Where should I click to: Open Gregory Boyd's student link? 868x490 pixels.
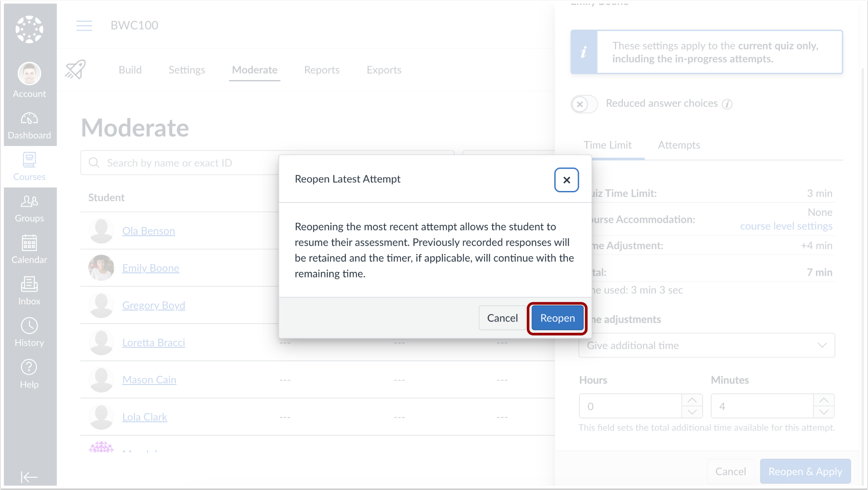coord(153,305)
